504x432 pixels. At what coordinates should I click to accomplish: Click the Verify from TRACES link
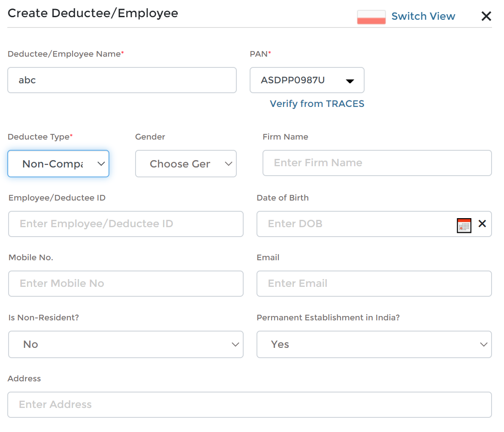317,103
